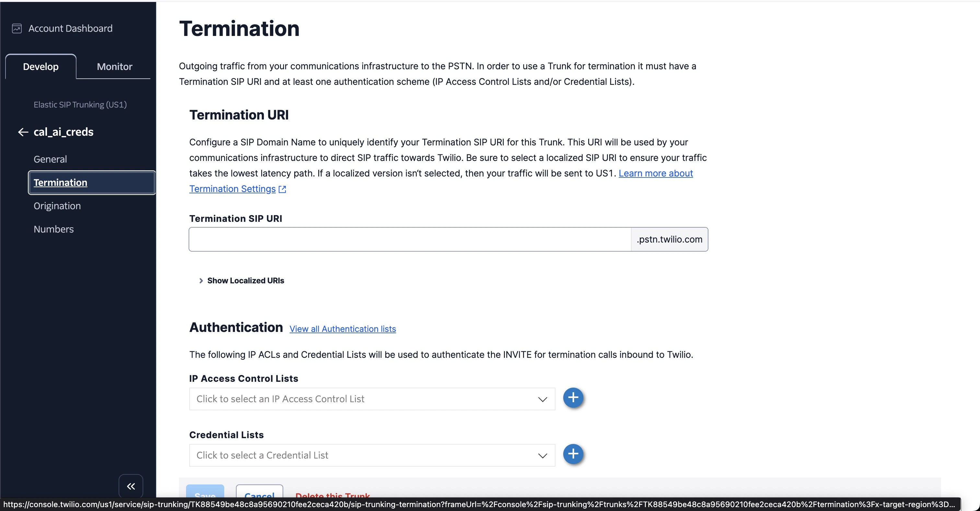Viewport: 980px width, 511px height.
Task: Click the blue plus to add an IP Access Control List
Action: (x=573, y=398)
